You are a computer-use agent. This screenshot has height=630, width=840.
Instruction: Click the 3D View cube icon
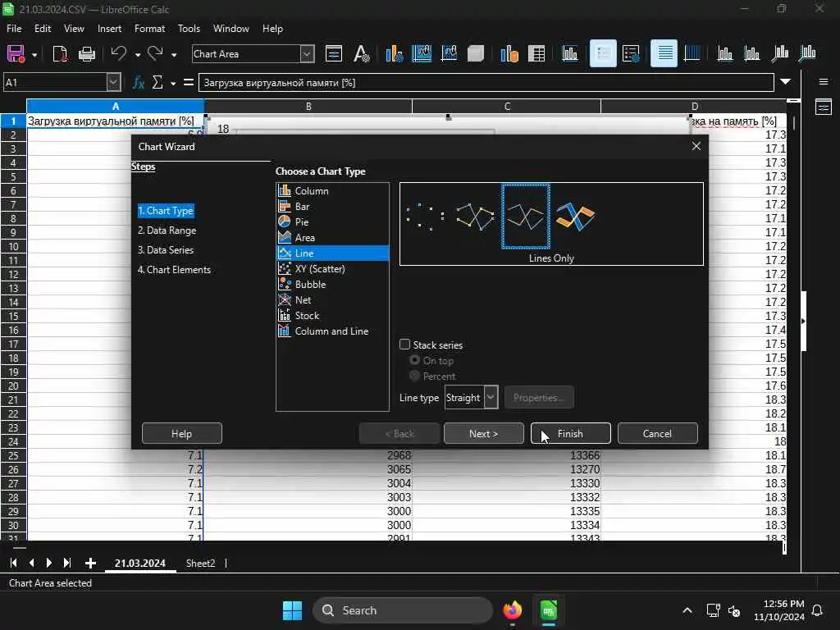(476, 54)
